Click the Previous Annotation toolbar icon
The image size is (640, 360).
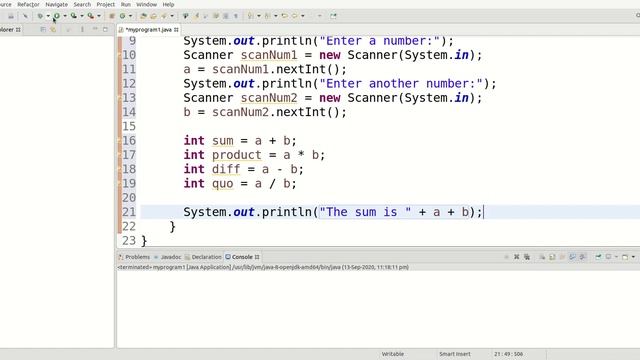click(267, 16)
